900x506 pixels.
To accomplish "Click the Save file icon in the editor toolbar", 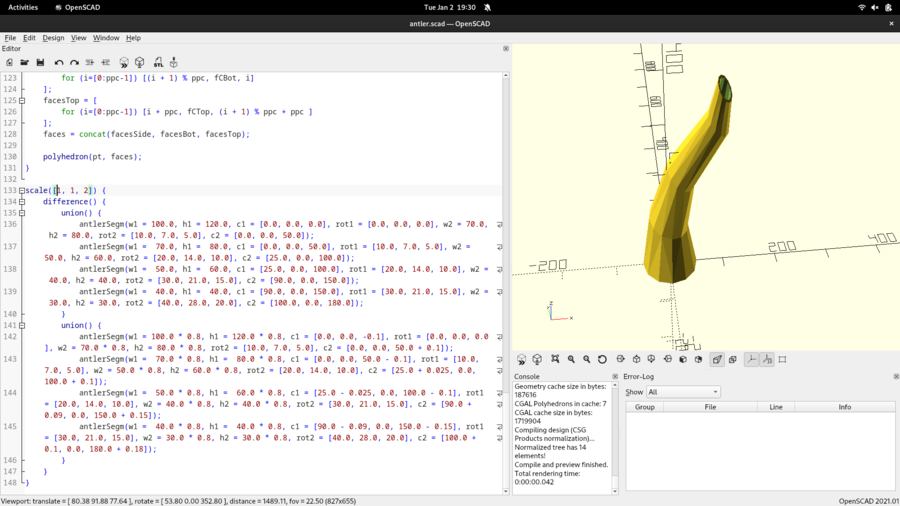I will pyautogui.click(x=40, y=62).
